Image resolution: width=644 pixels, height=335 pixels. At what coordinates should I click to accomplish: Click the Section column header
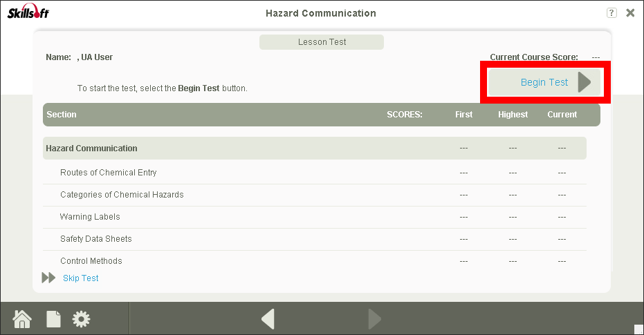click(61, 115)
